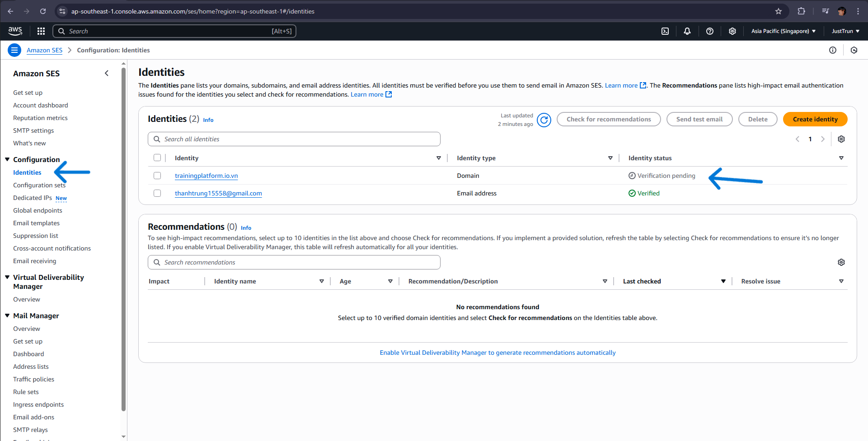Click Check for recommendations button
This screenshot has height=441, width=868.
(x=609, y=119)
